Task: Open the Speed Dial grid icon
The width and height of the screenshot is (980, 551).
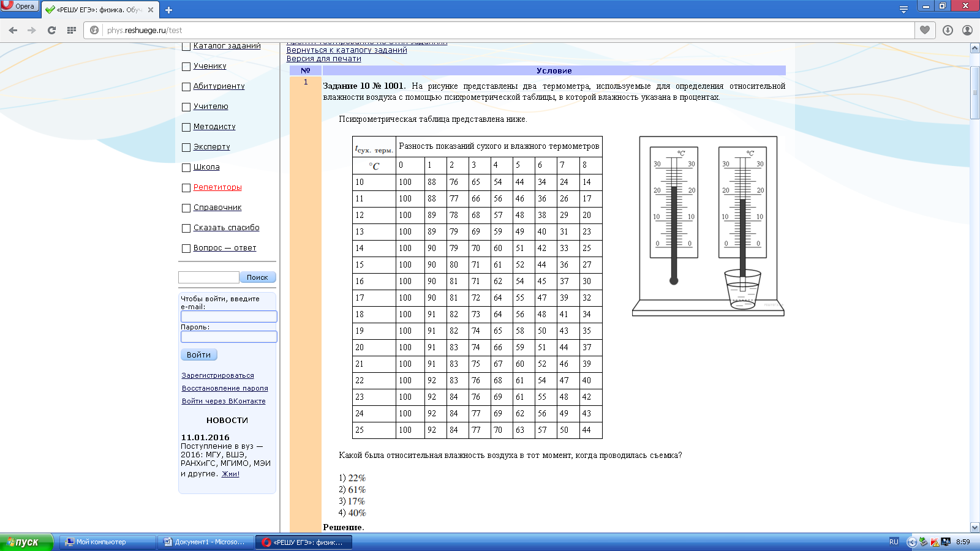Action: click(x=71, y=30)
